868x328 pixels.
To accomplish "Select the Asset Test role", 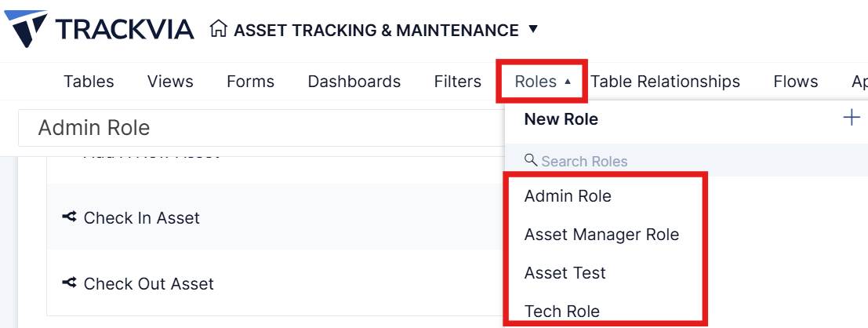I will point(565,272).
